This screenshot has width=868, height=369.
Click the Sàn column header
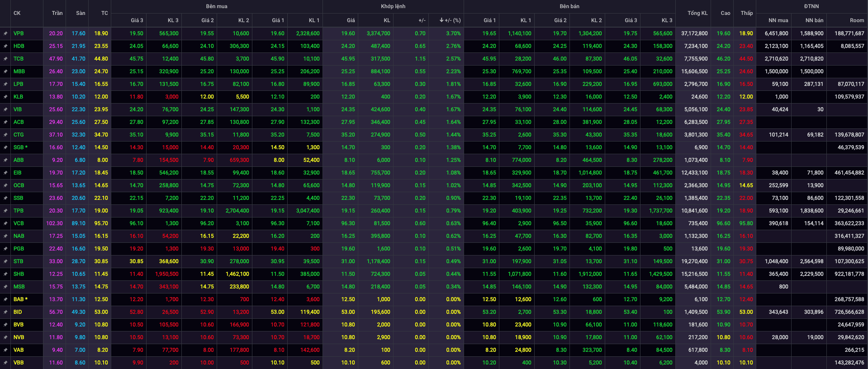coord(81,13)
